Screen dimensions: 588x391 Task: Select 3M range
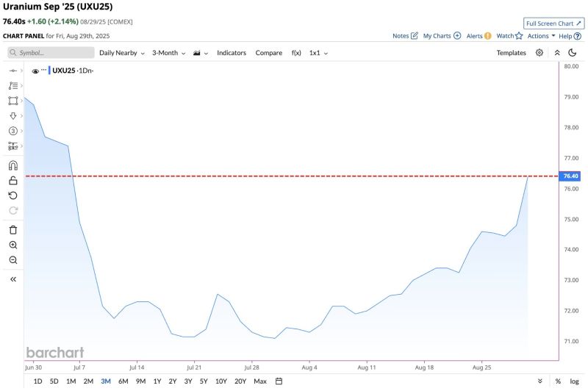tap(106, 381)
